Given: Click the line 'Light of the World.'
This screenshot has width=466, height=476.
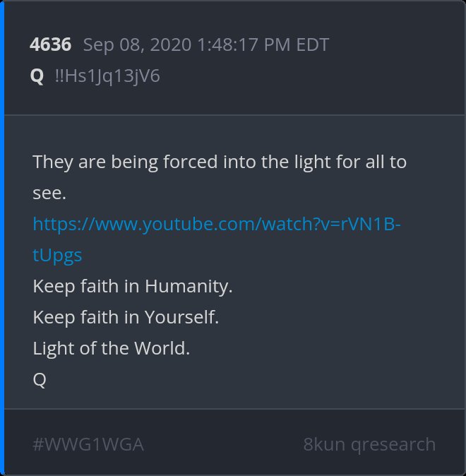Looking at the screenshot, I should click(111, 348).
